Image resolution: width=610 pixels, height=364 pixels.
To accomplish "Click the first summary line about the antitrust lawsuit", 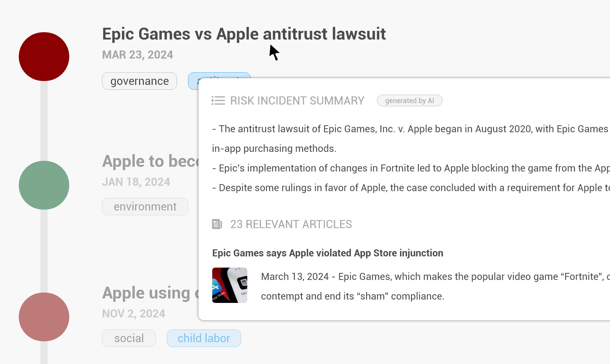I will tap(411, 129).
